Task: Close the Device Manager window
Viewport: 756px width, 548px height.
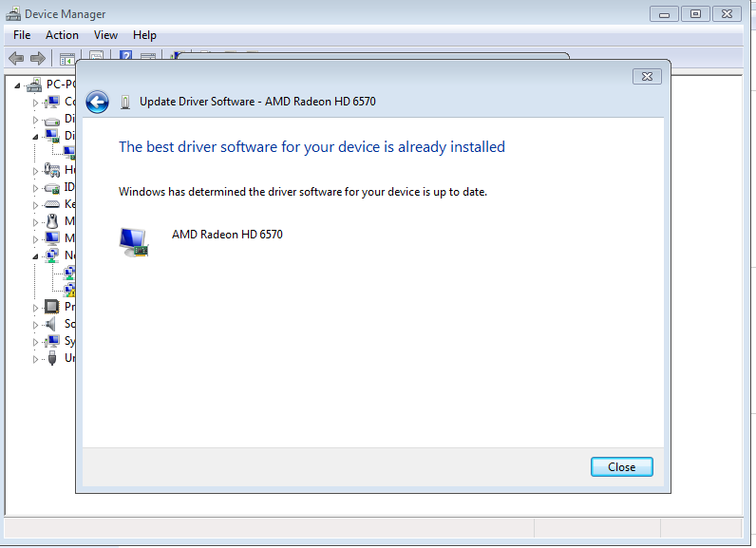Action: tap(727, 14)
